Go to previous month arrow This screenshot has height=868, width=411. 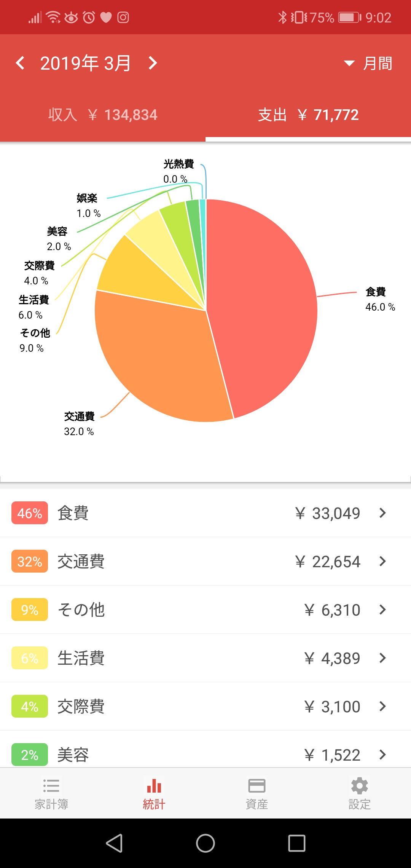[21, 63]
